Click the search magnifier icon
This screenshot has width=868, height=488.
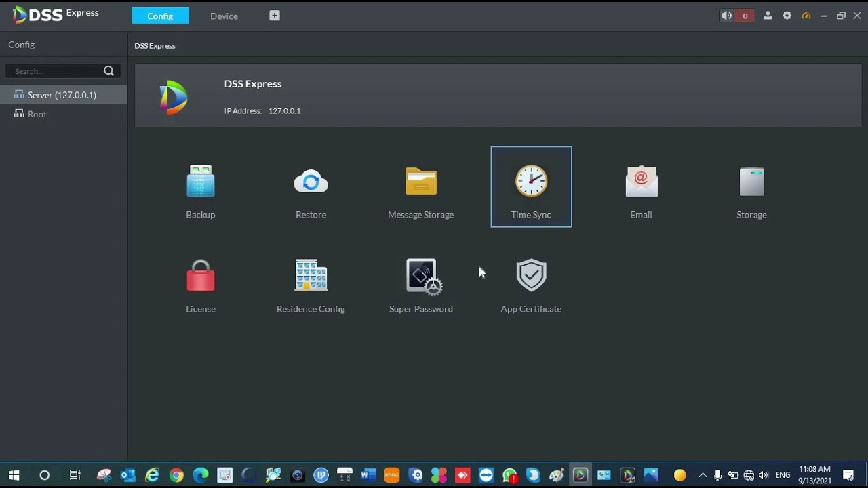pyautogui.click(x=108, y=71)
